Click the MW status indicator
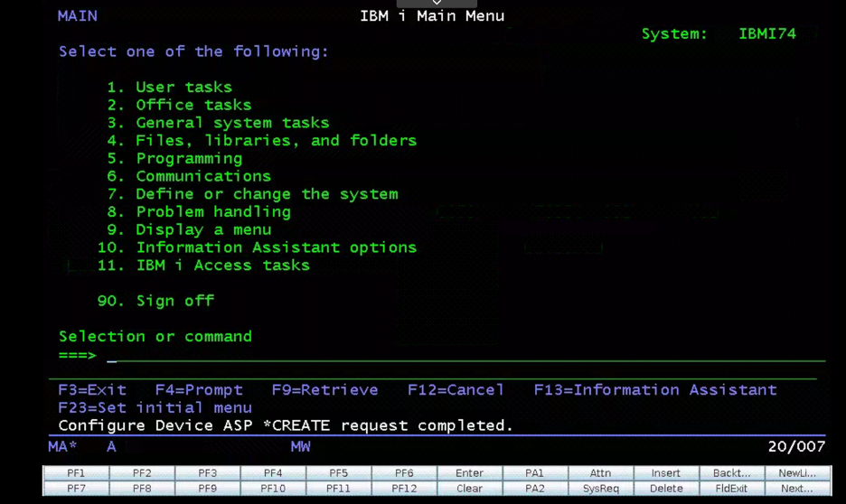 pos(300,447)
